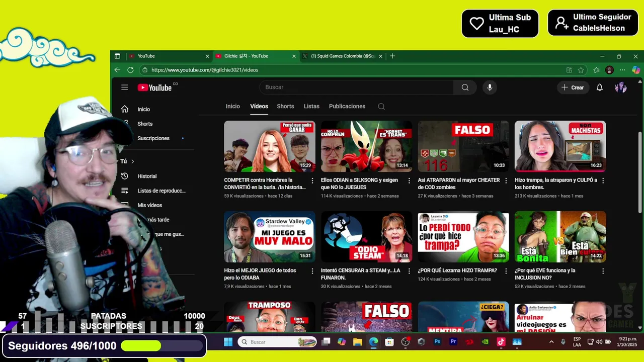Open a new browser tab
Viewport: 644px width, 362px height.
(x=392, y=56)
